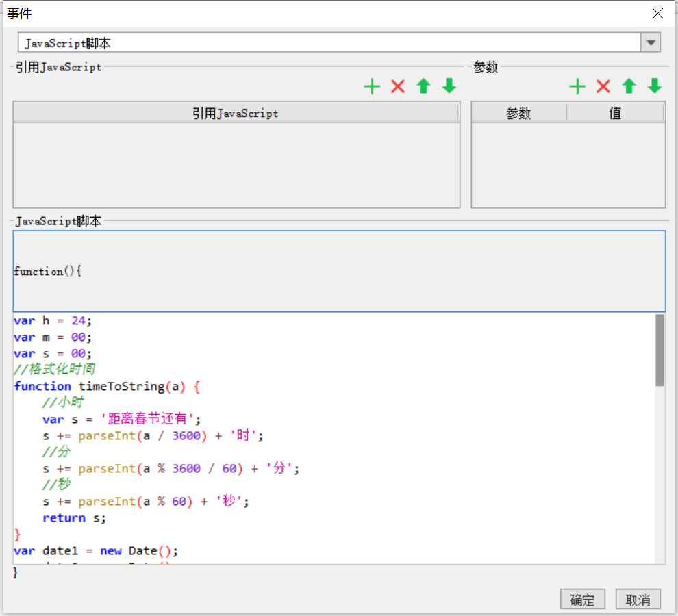This screenshot has width=678, height=616.
Task: Close the 事件 dialog window
Action: tap(657, 14)
